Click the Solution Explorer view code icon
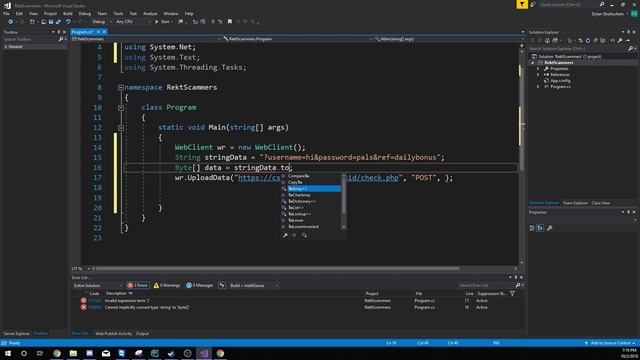The height and width of the screenshot is (360, 640). click(612, 40)
